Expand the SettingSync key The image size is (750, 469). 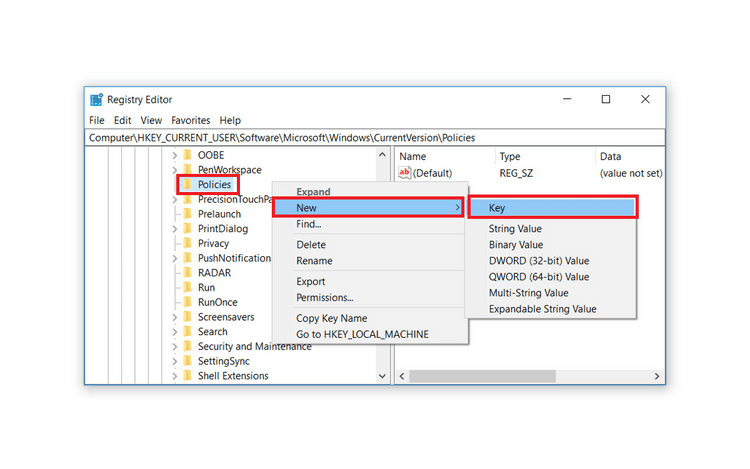click(x=175, y=361)
